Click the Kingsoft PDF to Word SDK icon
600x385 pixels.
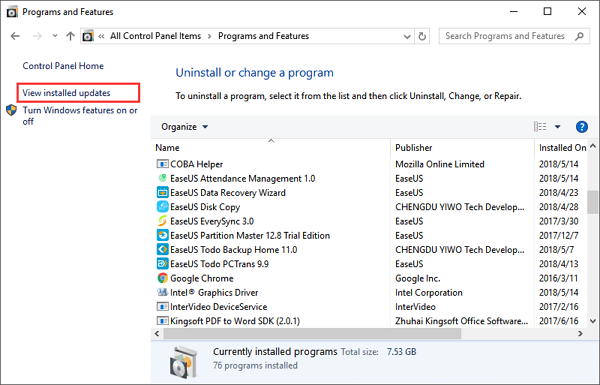tap(162, 321)
